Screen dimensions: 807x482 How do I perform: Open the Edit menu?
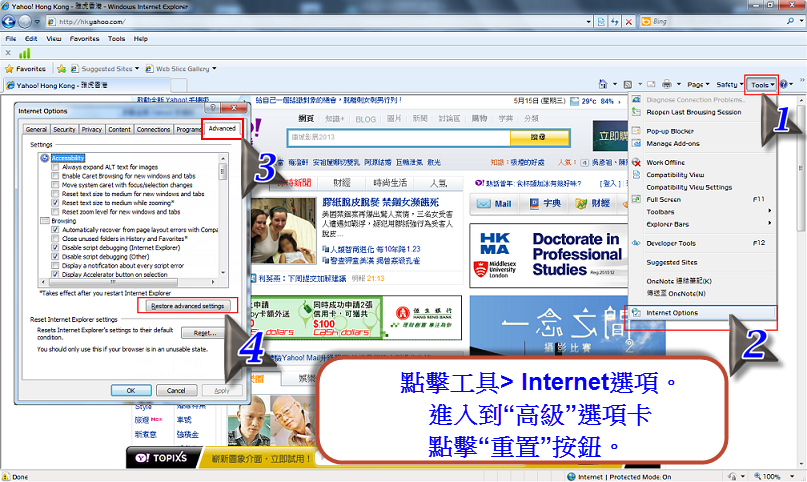(x=31, y=39)
